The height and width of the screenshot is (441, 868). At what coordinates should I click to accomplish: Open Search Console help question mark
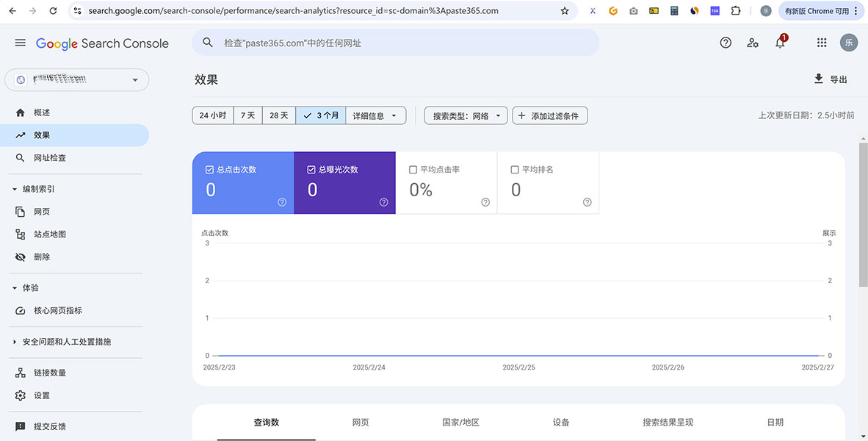(x=726, y=43)
